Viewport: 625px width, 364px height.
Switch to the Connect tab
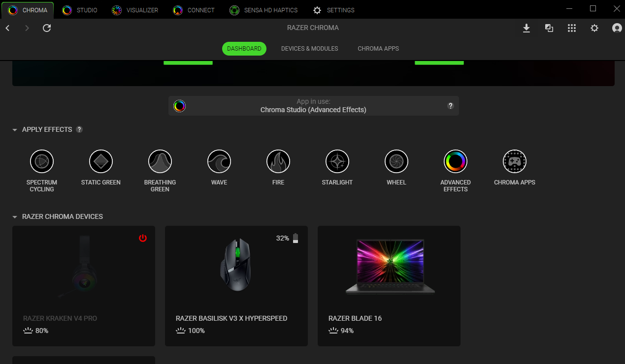(194, 10)
